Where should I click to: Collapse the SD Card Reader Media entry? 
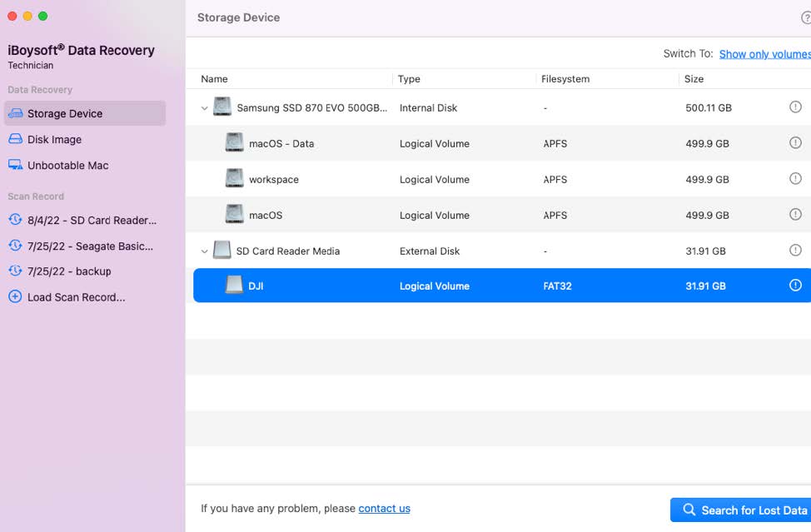(x=204, y=251)
